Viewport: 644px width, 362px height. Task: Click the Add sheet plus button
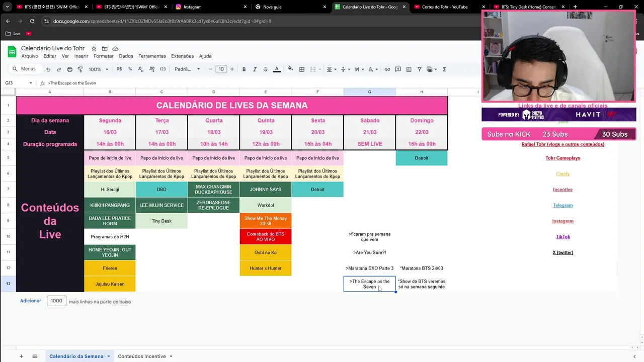21,356
